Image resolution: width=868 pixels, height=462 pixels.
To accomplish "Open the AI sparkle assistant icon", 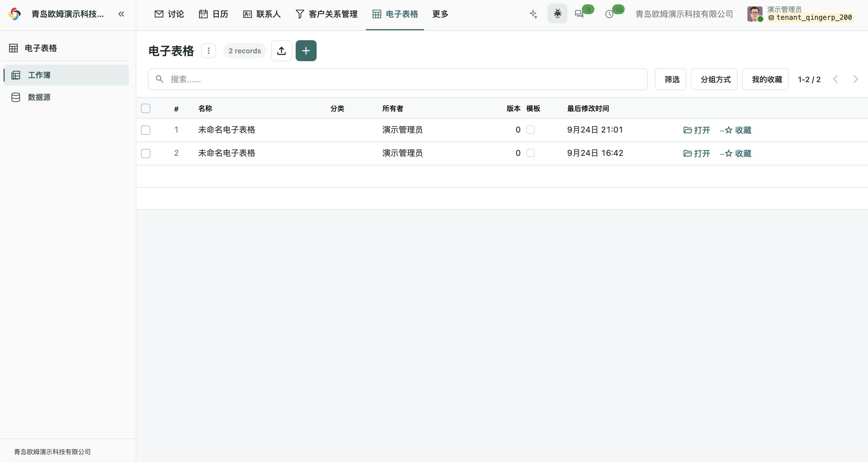I will pos(533,14).
